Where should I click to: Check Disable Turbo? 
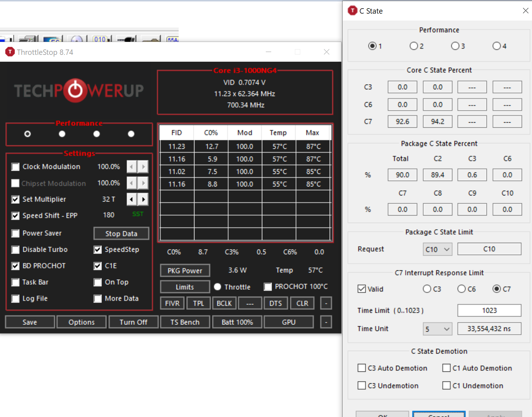point(15,250)
